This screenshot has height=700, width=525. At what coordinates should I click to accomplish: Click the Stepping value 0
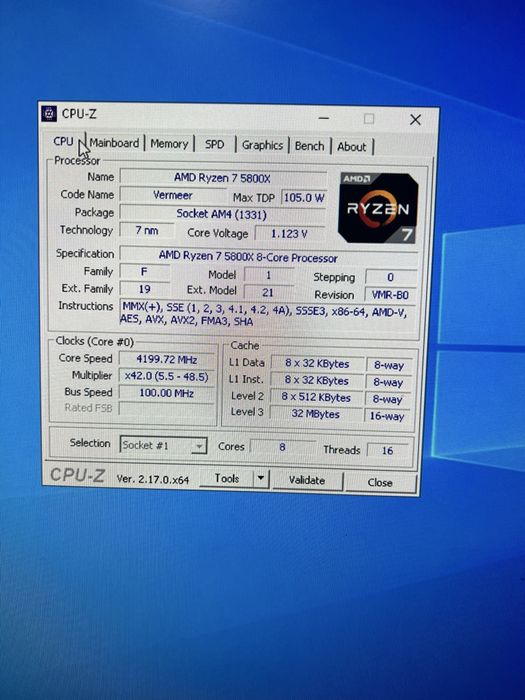pyautogui.click(x=391, y=277)
